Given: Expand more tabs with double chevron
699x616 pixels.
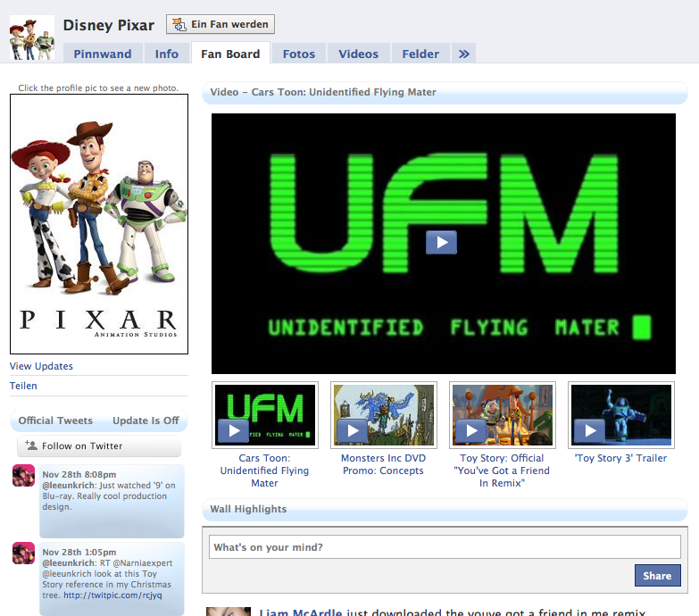Looking at the screenshot, I should click(463, 54).
